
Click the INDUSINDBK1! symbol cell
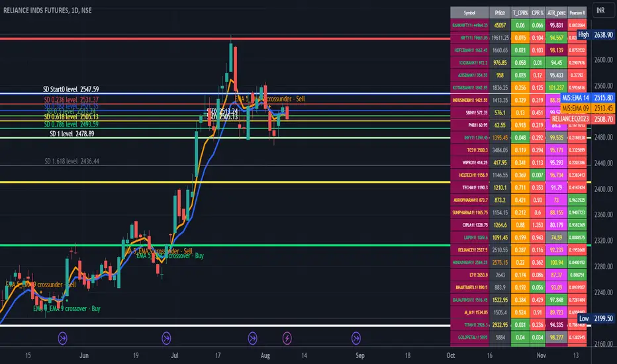click(x=469, y=100)
